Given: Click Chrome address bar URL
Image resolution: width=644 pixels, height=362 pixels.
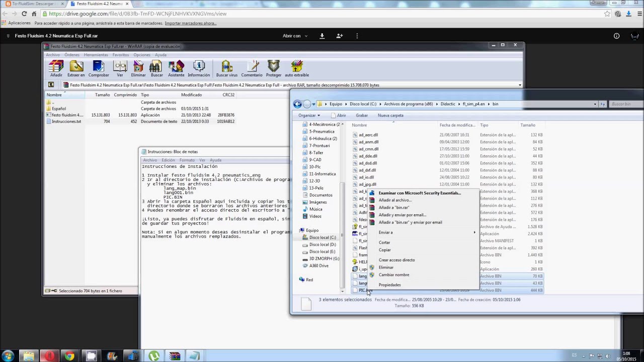Looking at the screenshot, I should coord(138,14).
